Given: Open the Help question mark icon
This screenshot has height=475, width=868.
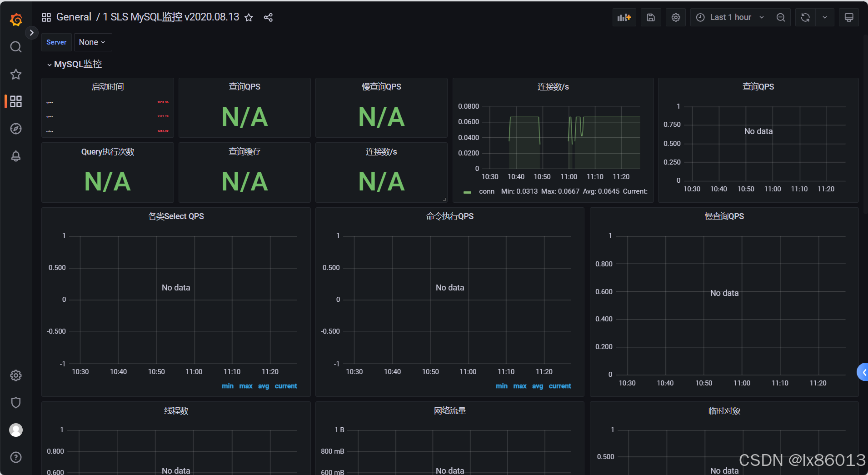Looking at the screenshot, I should [16, 457].
